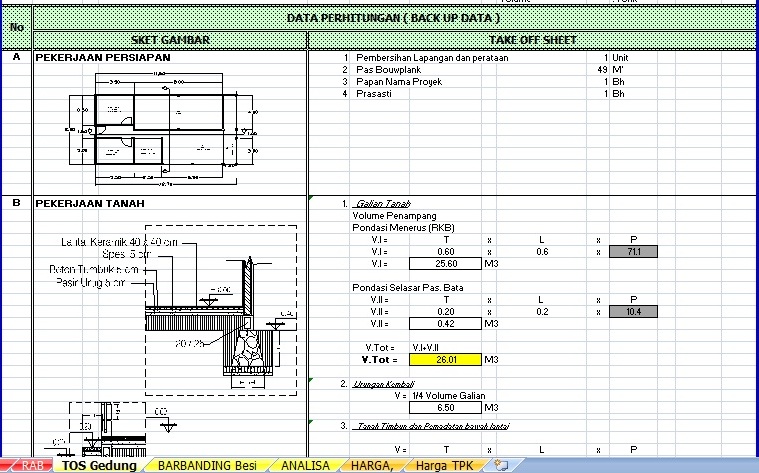Open the BARBANDING Besi sheet tab
759x473 pixels.
pyautogui.click(x=207, y=466)
